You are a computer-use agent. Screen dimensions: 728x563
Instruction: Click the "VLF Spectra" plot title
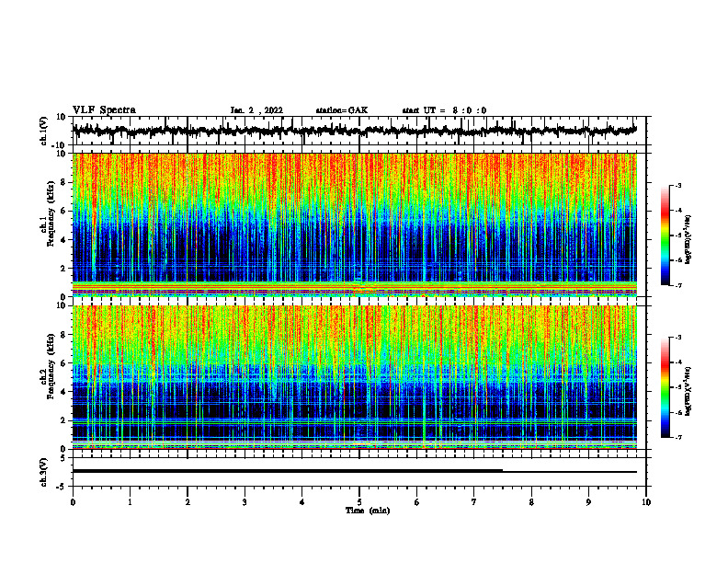[x=104, y=110]
